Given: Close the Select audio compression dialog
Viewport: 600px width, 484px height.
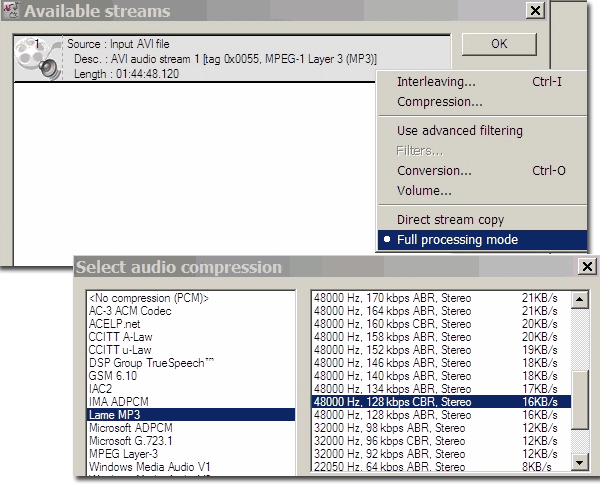Looking at the screenshot, I should pyautogui.click(x=587, y=266).
